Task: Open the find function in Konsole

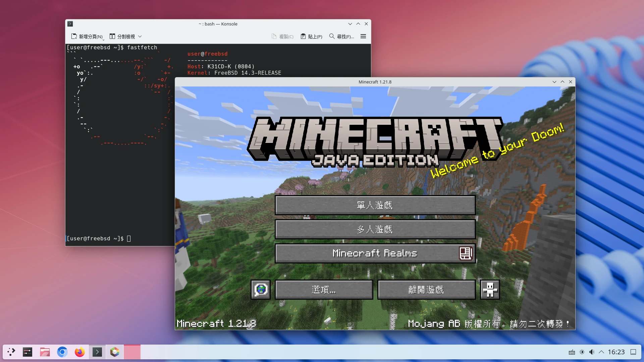Action: 341,36
